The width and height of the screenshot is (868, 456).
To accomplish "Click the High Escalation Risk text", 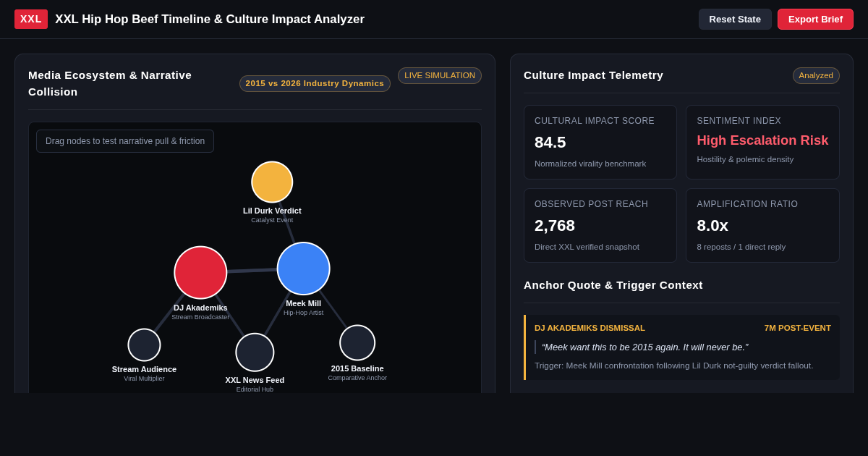I will (x=762, y=140).
